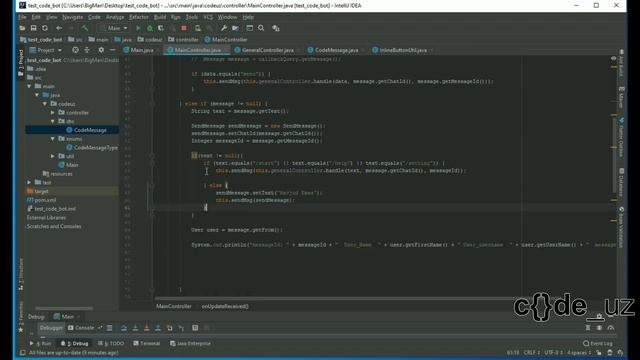Click the editor horizontal scrollbar
This screenshot has width=640, height=360.
tap(339, 298)
